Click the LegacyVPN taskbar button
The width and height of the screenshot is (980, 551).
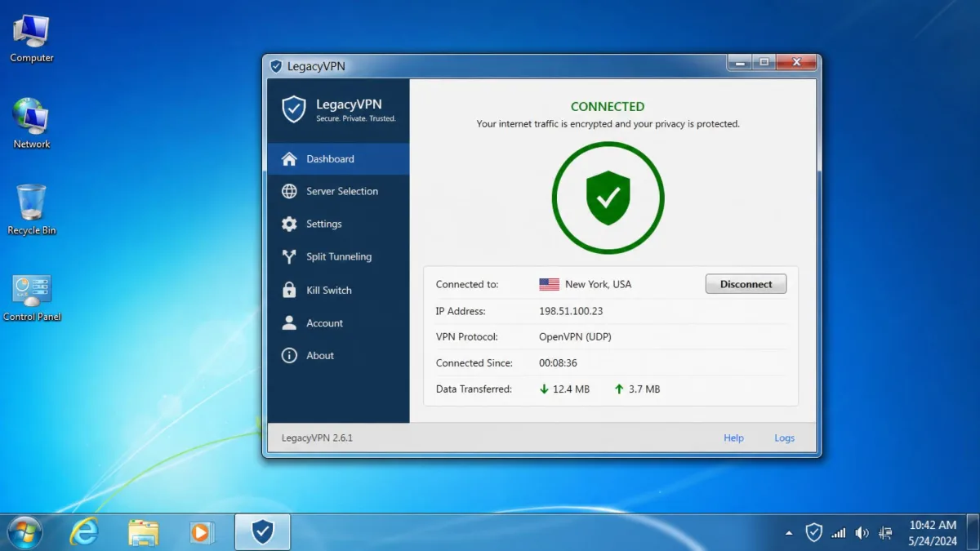pyautogui.click(x=262, y=532)
